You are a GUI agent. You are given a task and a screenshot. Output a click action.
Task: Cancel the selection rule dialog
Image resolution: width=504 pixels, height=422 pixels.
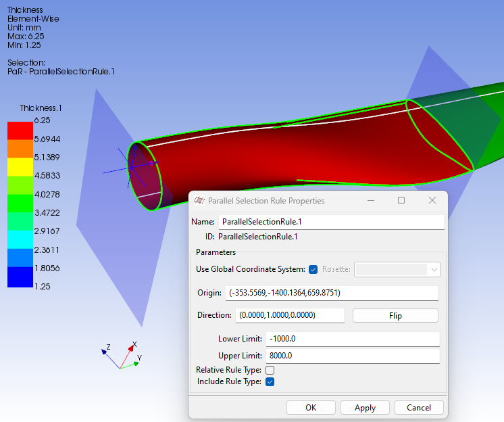click(419, 408)
